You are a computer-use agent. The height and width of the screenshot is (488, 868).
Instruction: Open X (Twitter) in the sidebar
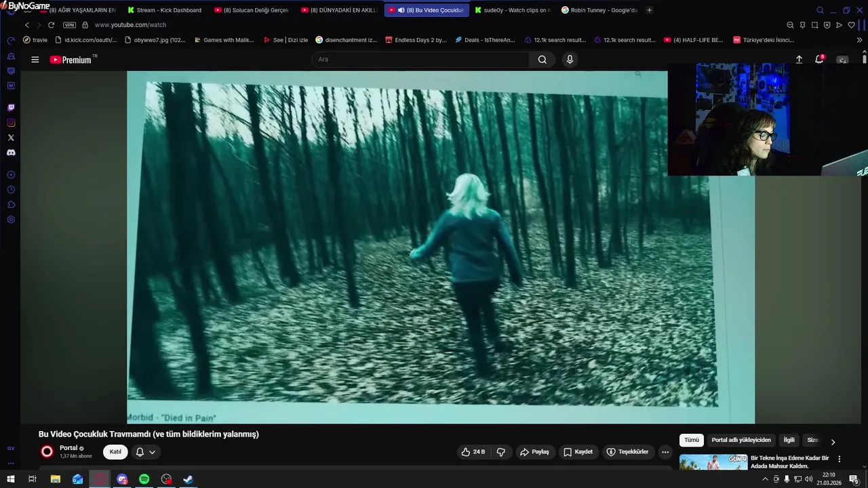coord(11,138)
